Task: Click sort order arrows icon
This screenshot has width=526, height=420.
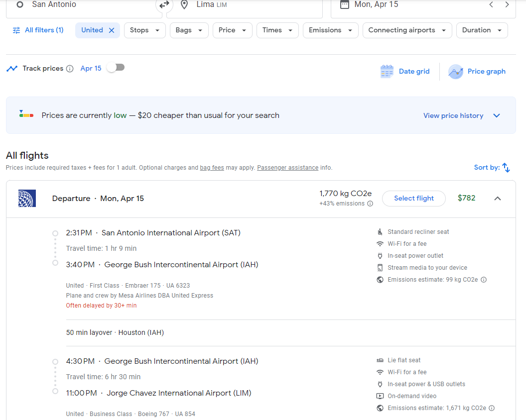Action: tap(506, 168)
